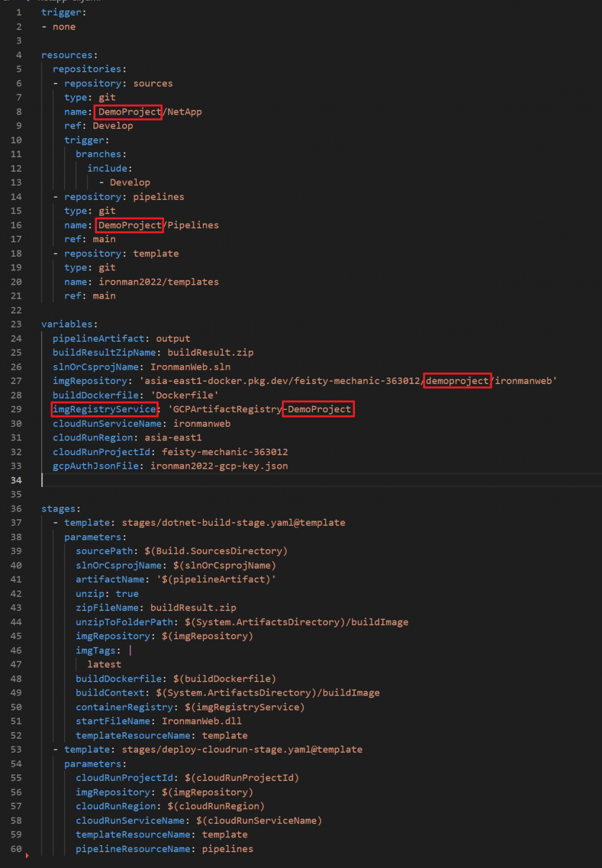Image resolution: width=602 pixels, height=868 pixels.
Task: Click 'Pipelines' in the line 16 name
Action: (x=193, y=225)
